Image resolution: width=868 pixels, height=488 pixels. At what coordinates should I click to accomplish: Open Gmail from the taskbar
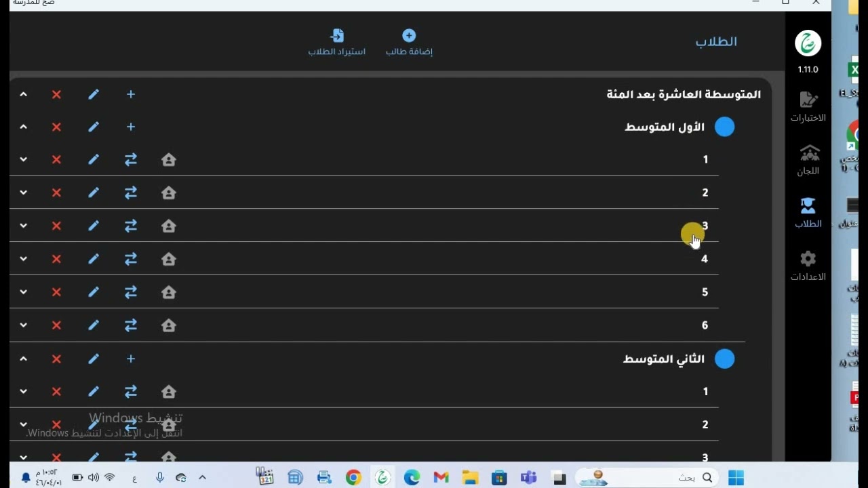(x=441, y=478)
